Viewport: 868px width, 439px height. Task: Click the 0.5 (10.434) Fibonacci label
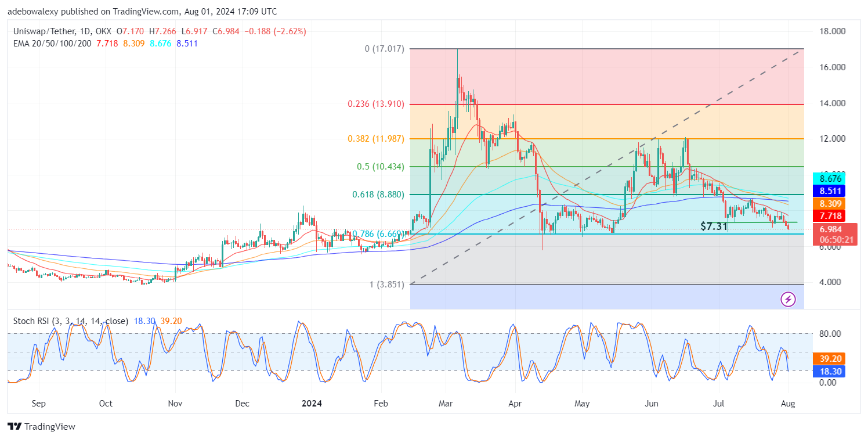(381, 167)
